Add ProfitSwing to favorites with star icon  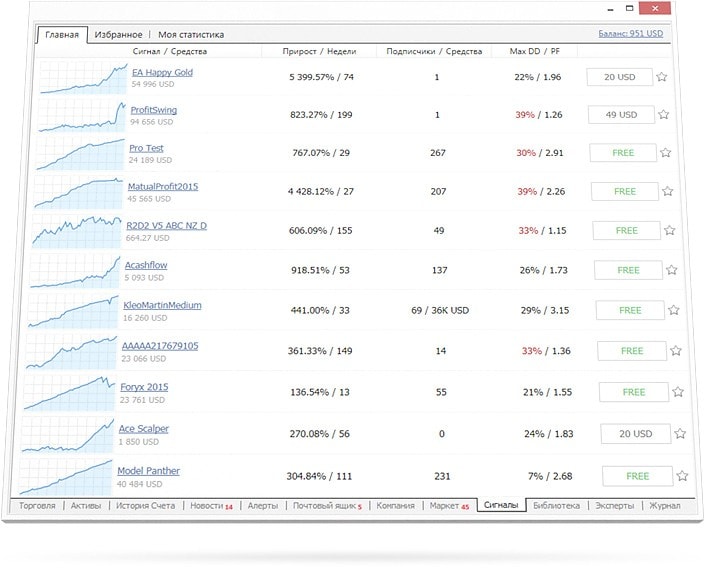pos(663,115)
